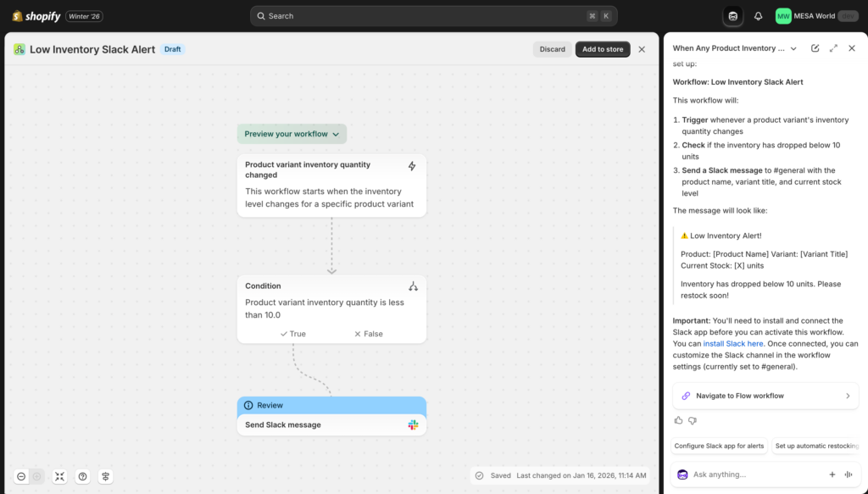Select the Configure Slack app for alerts suggestion

tap(718, 446)
